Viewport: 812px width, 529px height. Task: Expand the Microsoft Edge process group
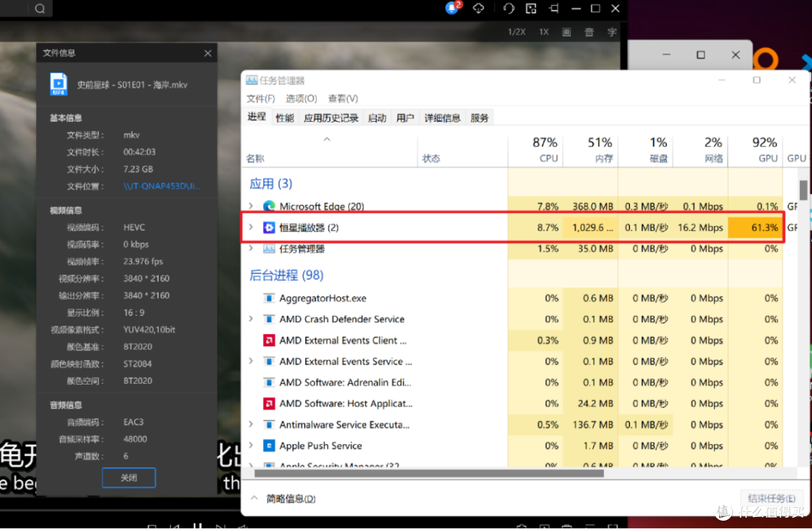[251, 206]
